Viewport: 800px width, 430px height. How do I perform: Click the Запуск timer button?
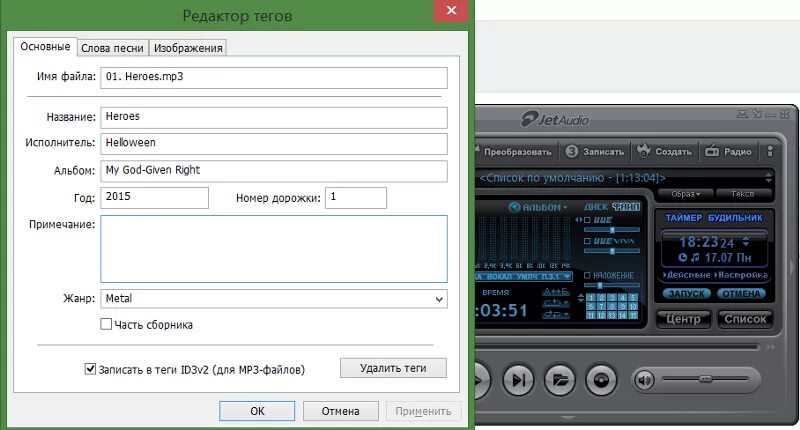pyautogui.click(x=686, y=293)
